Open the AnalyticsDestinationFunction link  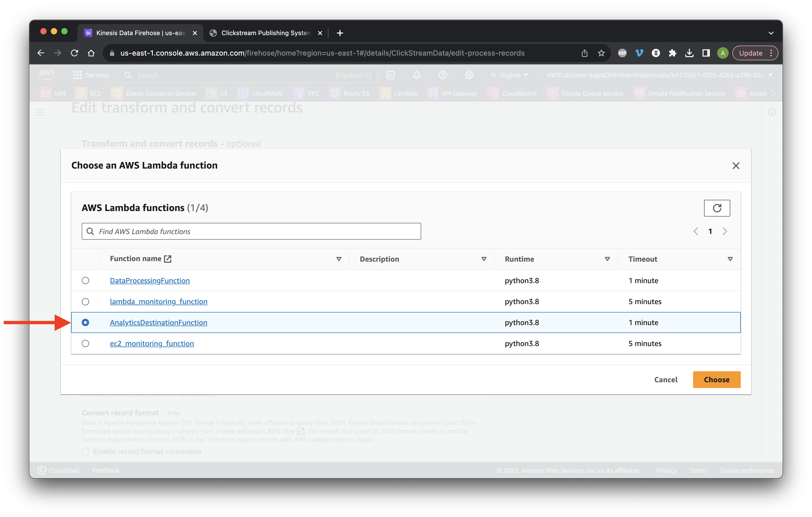pos(158,323)
